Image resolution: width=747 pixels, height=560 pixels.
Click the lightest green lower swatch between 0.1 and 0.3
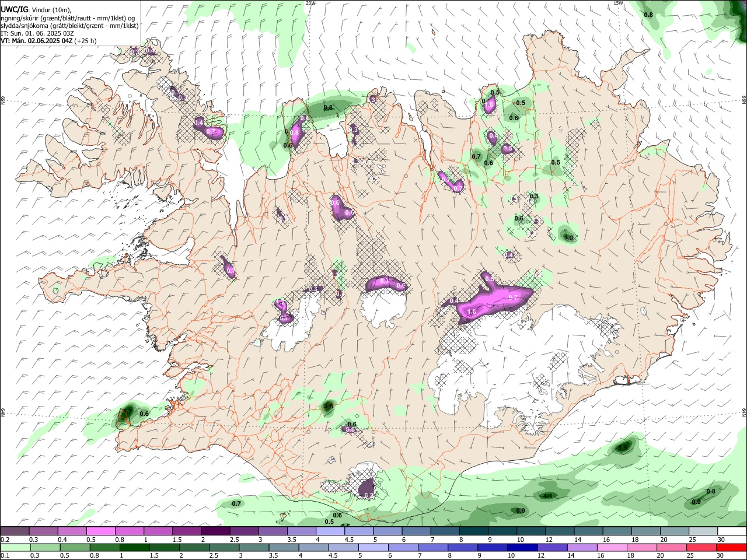pos(16,547)
